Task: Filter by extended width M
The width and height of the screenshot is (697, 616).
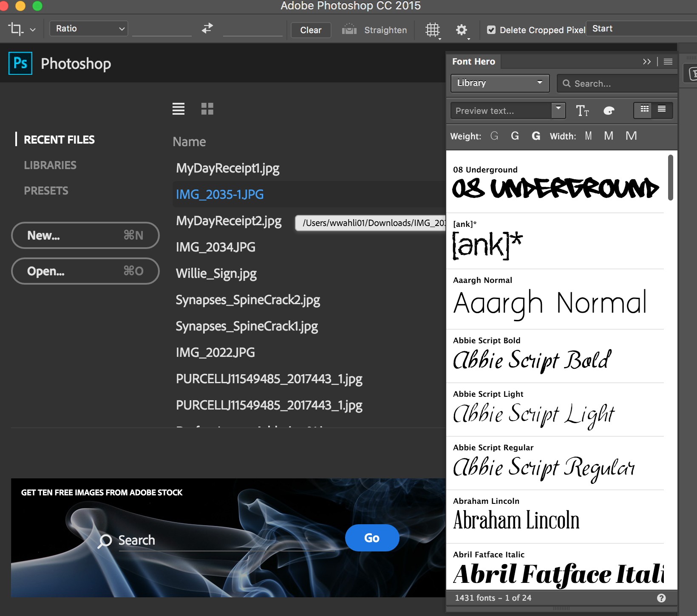Action: point(631,136)
